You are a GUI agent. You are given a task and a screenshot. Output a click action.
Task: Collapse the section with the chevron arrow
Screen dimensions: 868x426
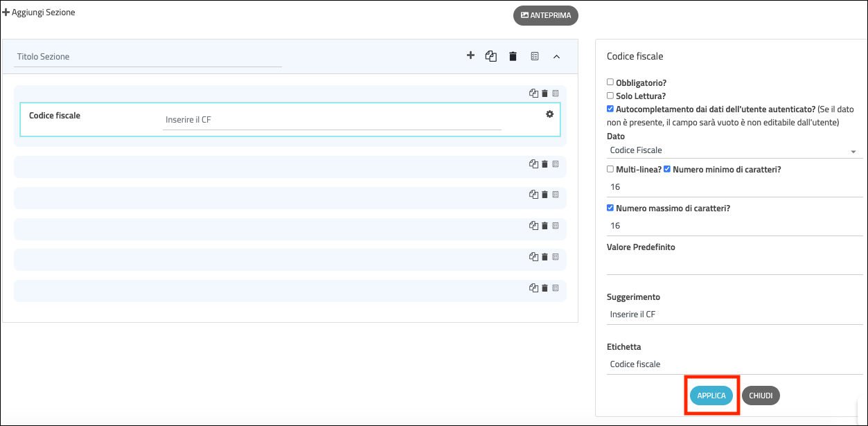pos(556,56)
